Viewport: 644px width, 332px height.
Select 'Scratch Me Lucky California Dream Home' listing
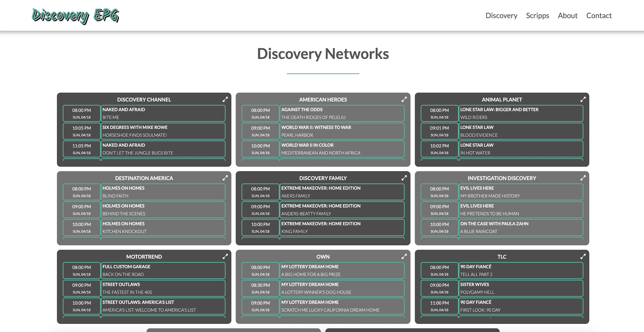click(342, 306)
